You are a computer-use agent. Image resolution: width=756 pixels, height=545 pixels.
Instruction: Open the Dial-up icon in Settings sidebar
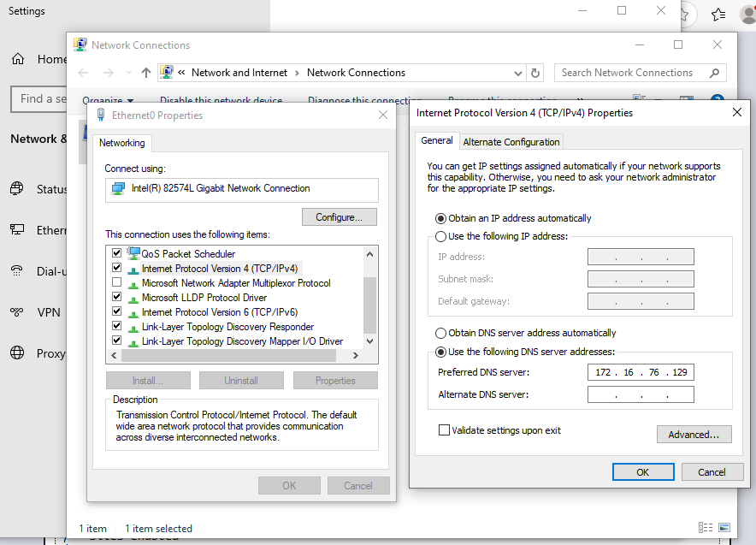(x=17, y=271)
